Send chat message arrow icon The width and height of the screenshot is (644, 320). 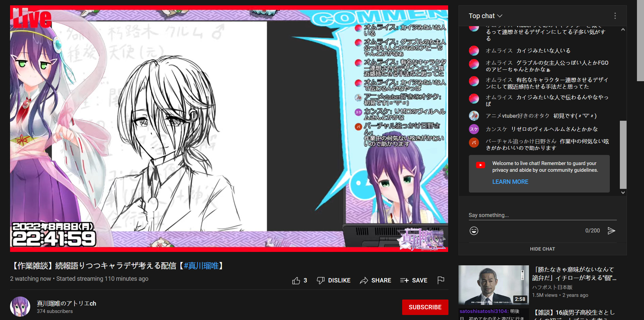[x=611, y=231]
